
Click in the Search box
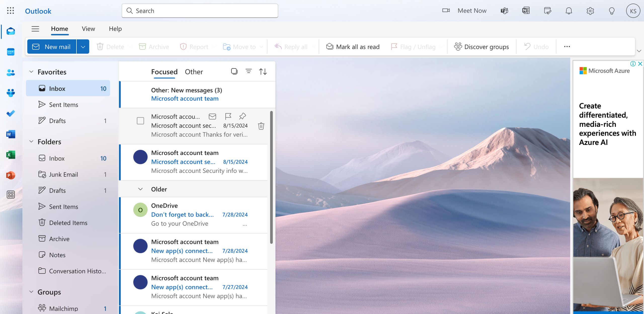(x=200, y=11)
